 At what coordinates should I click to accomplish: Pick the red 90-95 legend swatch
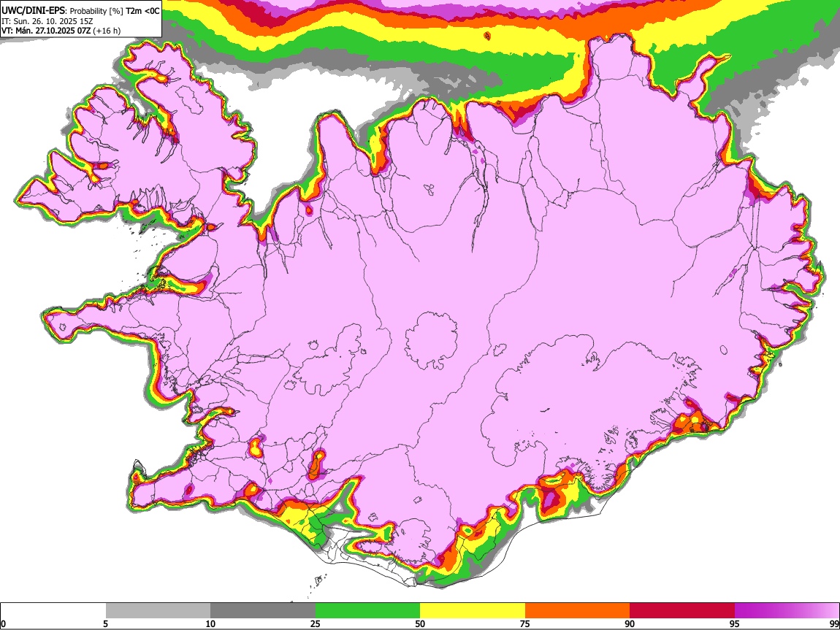pos(682,611)
